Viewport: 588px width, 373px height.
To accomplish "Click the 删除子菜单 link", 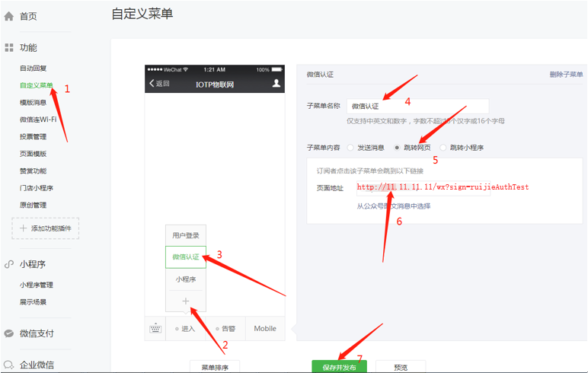I will [566, 75].
